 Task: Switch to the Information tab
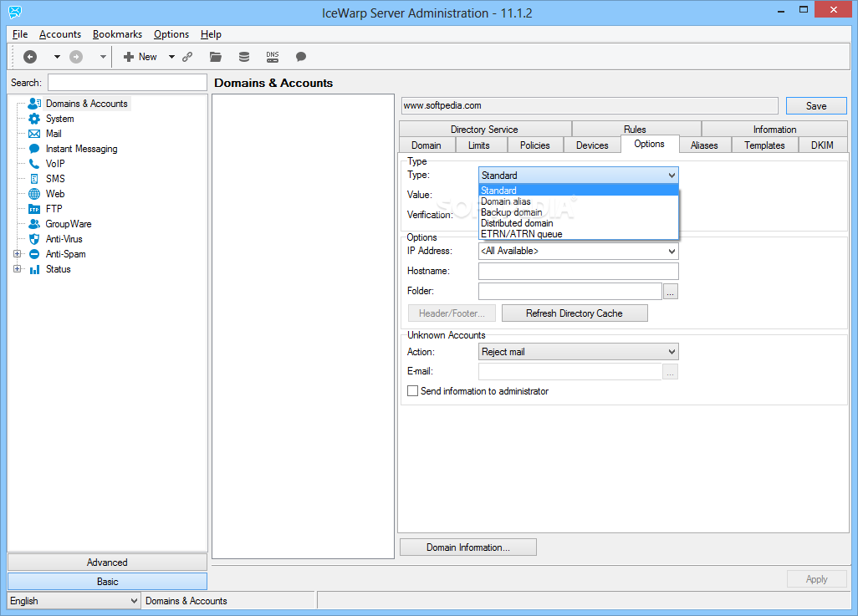774,129
